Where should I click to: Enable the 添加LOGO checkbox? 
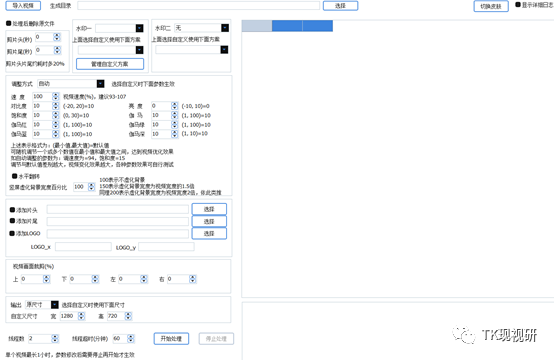(x=12, y=233)
